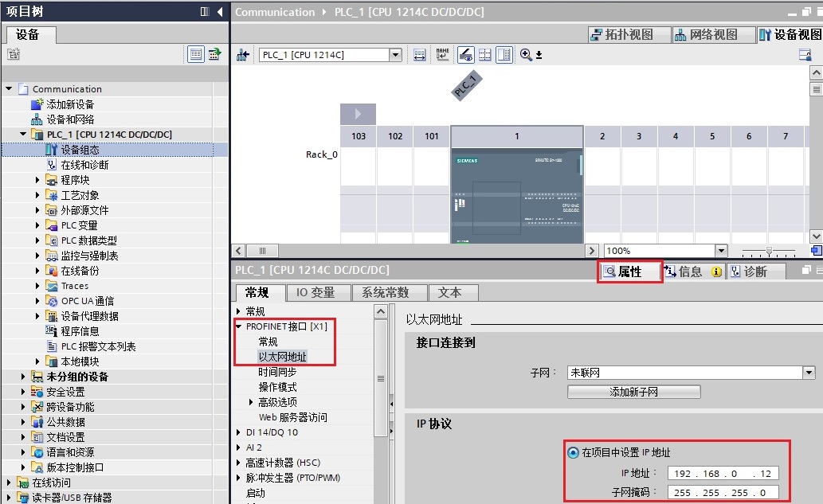Screen dimensions: 823x504
Task: Click the NAME show module labels icon
Action: [x=442, y=55]
